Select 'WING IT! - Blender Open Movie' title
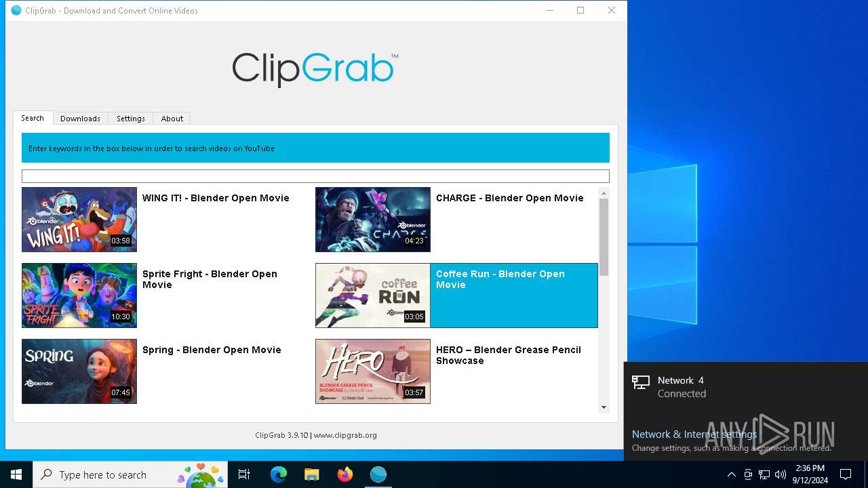 [x=216, y=198]
